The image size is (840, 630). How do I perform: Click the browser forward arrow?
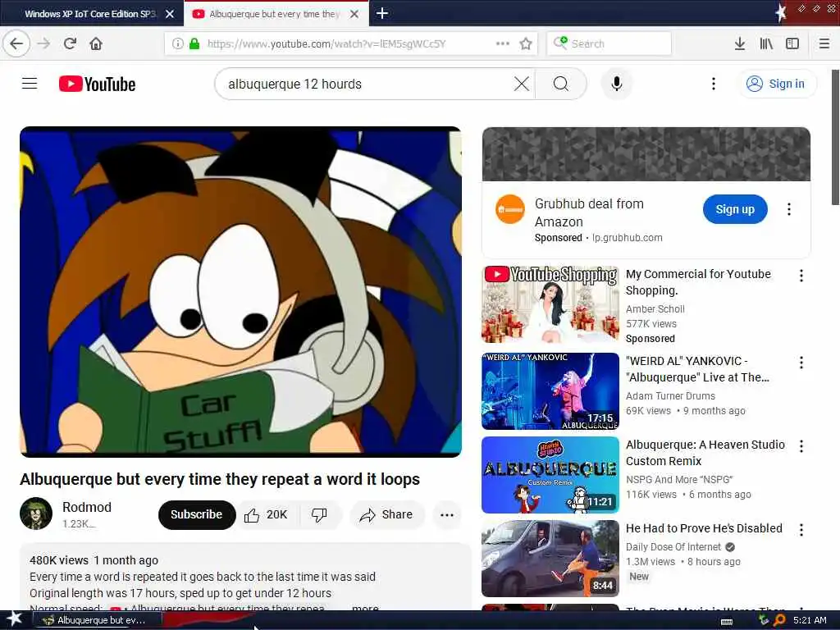coord(44,43)
